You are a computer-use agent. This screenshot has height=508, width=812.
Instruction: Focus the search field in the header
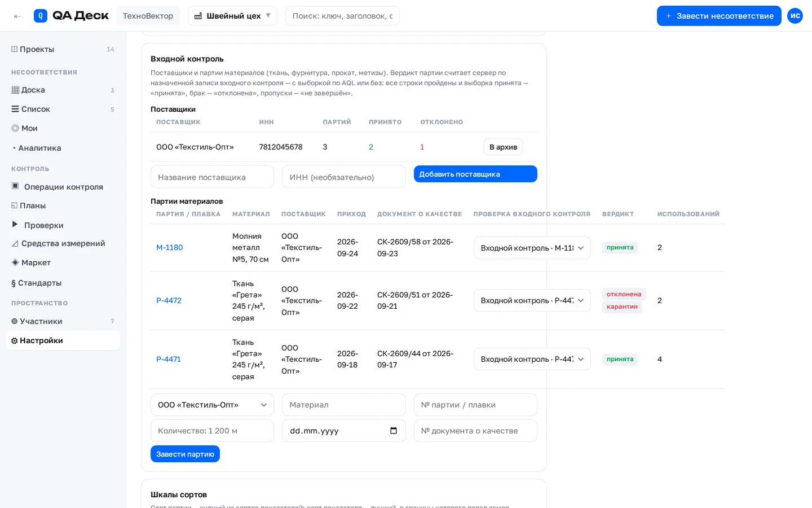pos(342,16)
